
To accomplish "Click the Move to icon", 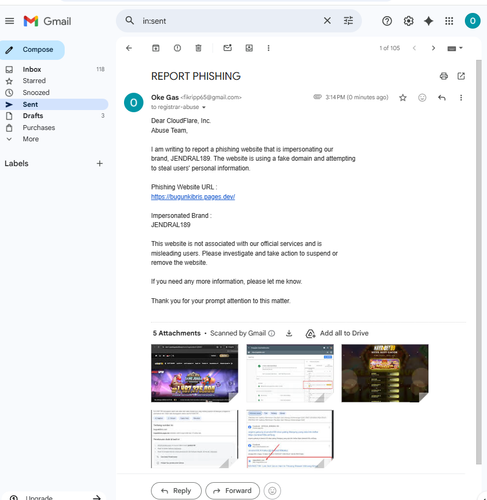I will [249, 48].
